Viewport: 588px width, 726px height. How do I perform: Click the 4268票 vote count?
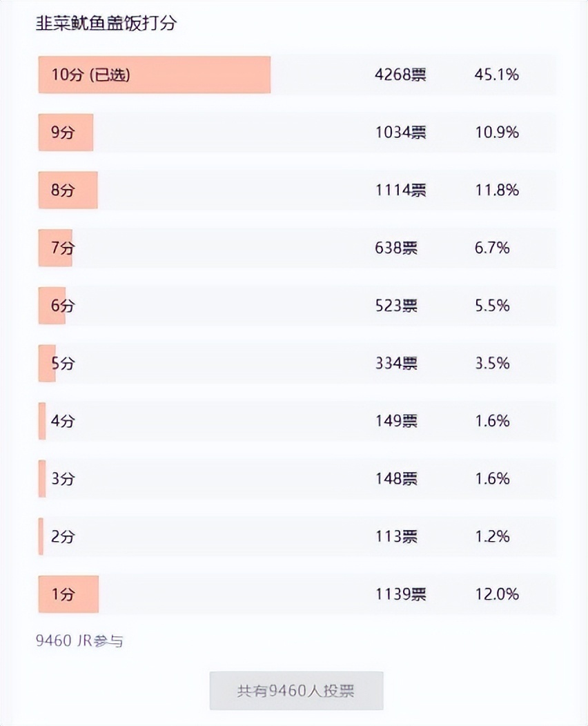coord(400,75)
